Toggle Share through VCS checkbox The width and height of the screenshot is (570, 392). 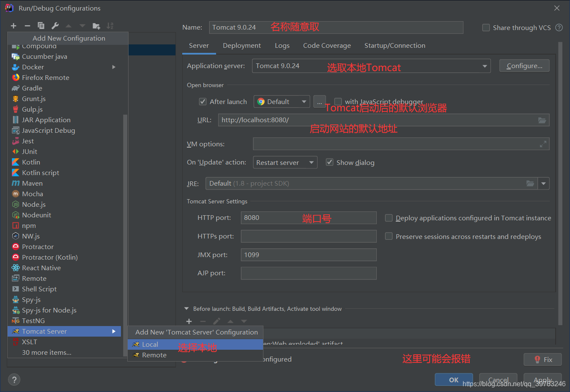(486, 27)
